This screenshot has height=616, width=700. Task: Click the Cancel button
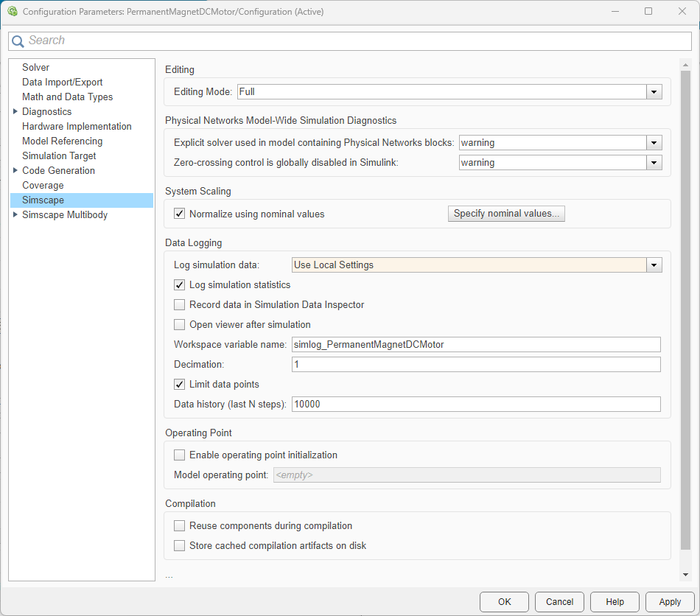[x=559, y=602]
